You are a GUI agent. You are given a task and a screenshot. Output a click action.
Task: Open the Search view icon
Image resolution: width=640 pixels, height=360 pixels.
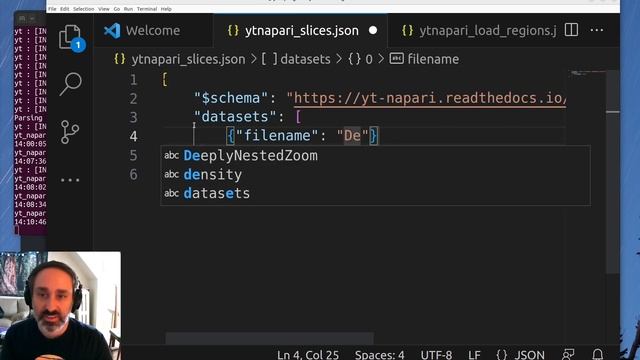70,84
